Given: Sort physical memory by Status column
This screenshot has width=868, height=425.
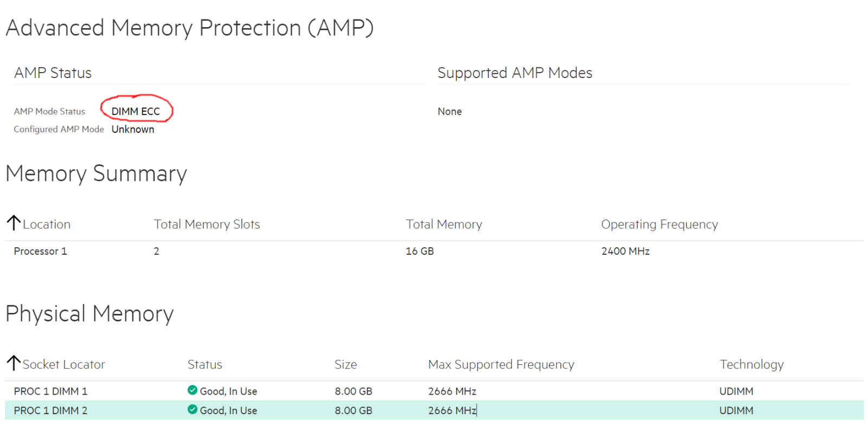Looking at the screenshot, I should point(205,364).
